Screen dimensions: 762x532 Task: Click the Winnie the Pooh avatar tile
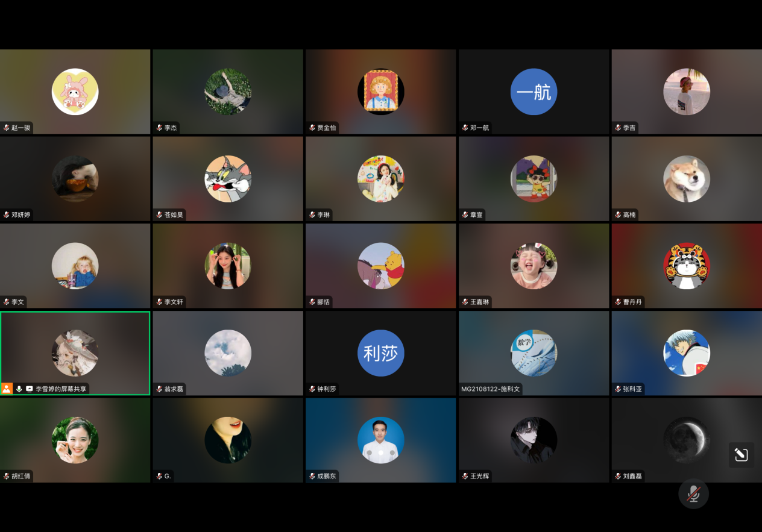(x=380, y=266)
